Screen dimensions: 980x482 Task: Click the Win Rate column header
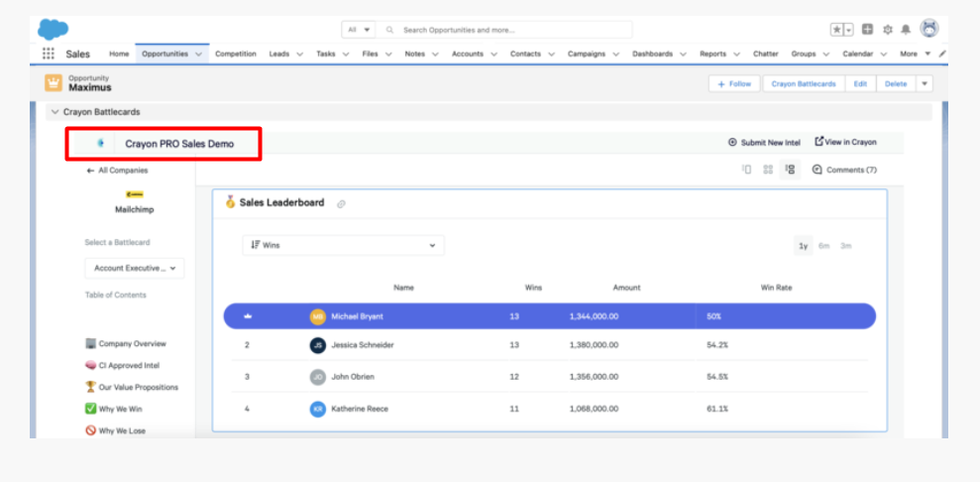coord(776,288)
